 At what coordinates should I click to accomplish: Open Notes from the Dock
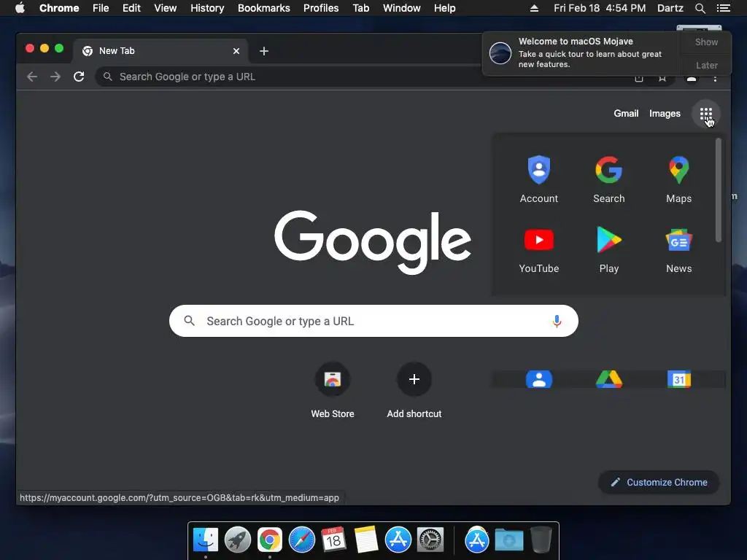tap(366, 540)
